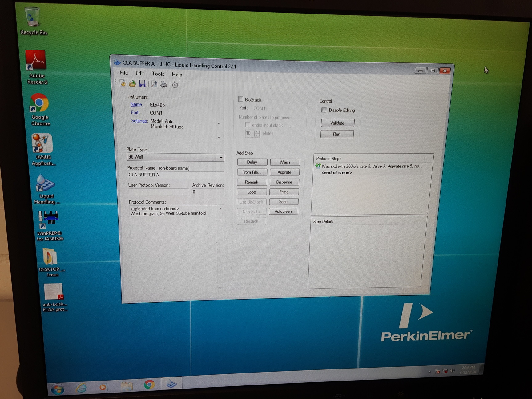Add a Remark step
This screenshot has width=532, height=399.
click(x=252, y=182)
